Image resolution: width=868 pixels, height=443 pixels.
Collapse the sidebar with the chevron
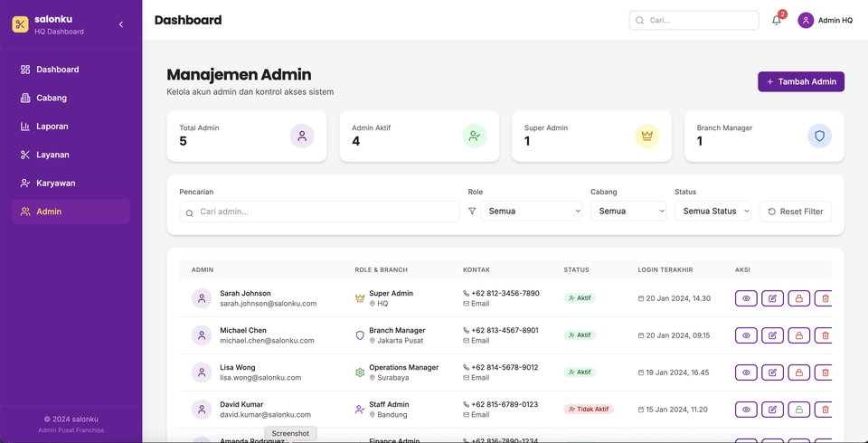(x=121, y=24)
